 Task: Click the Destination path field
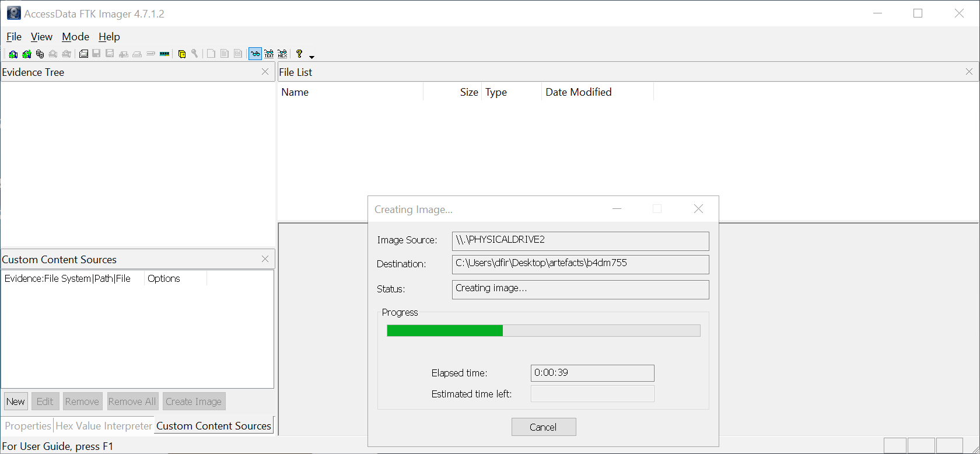pyautogui.click(x=580, y=264)
